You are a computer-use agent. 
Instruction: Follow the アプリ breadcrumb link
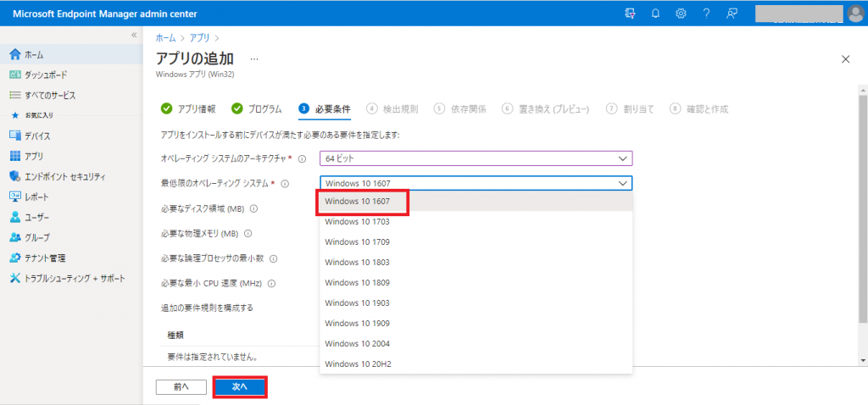(199, 37)
